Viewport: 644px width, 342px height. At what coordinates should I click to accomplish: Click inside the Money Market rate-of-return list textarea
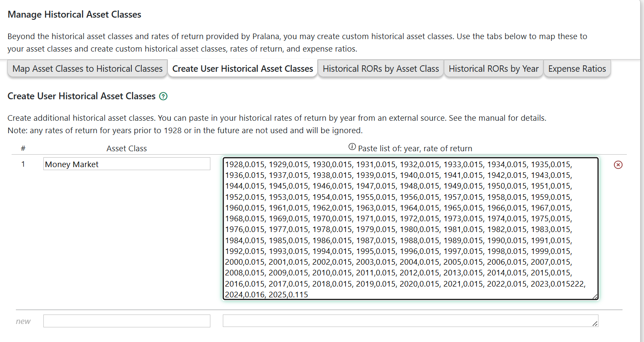pos(410,229)
